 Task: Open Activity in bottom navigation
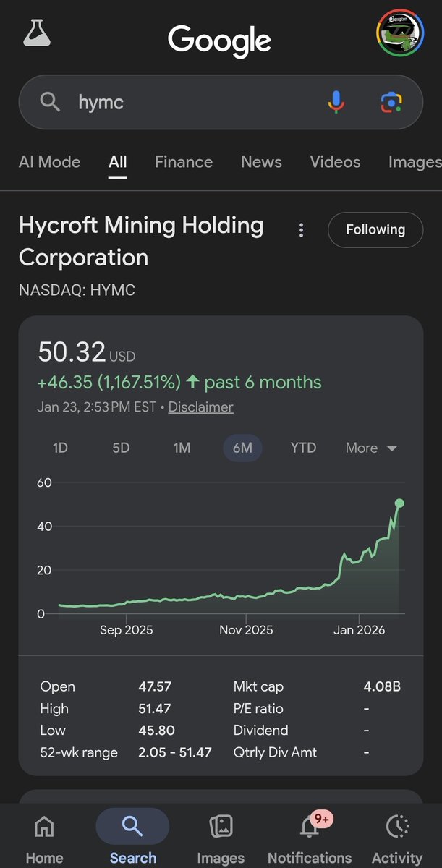397,839
